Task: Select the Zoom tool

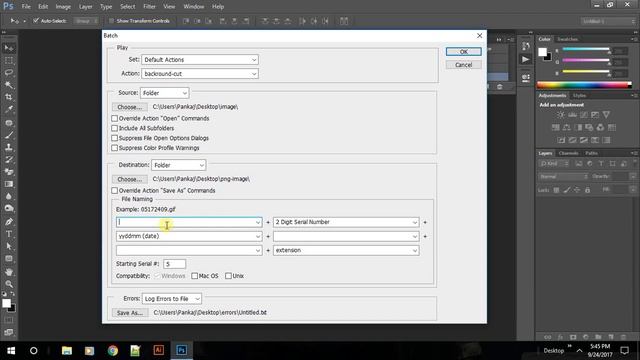Action: [x=9, y=284]
